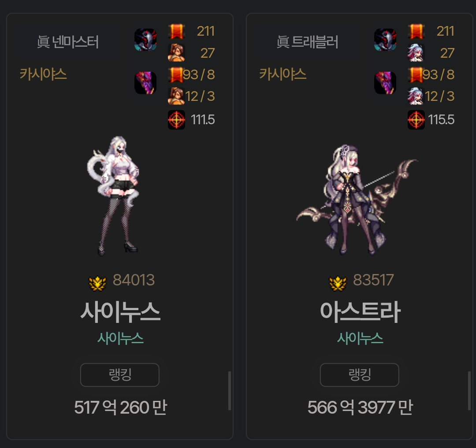
Task: Click the red banner icon next to 211 on 사이누스 card
Action: pos(176,31)
